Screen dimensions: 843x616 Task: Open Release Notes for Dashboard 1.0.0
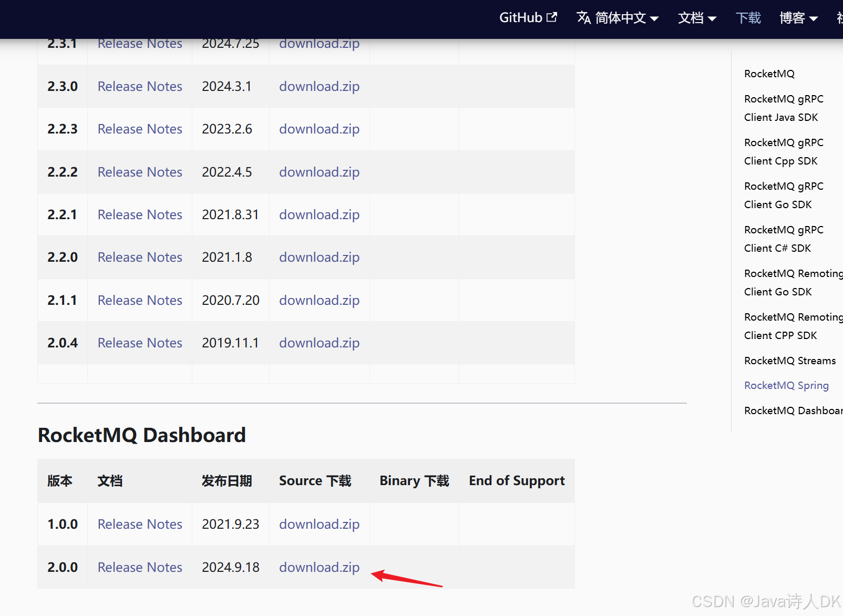click(139, 524)
